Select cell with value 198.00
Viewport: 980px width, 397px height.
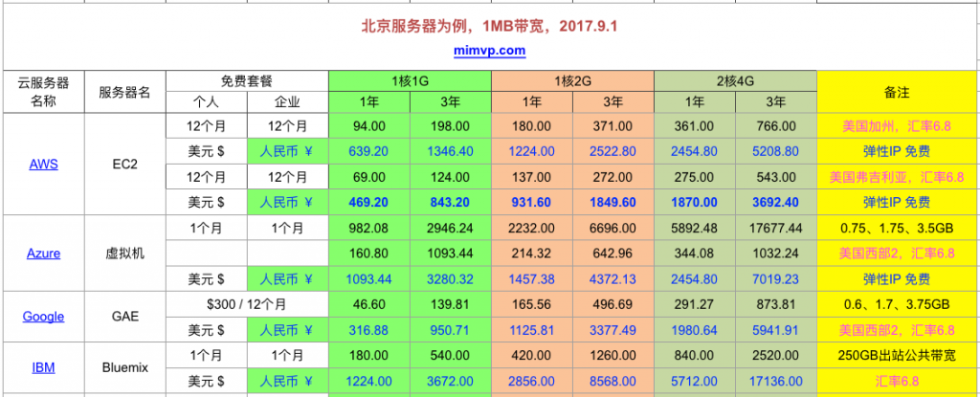(452, 125)
